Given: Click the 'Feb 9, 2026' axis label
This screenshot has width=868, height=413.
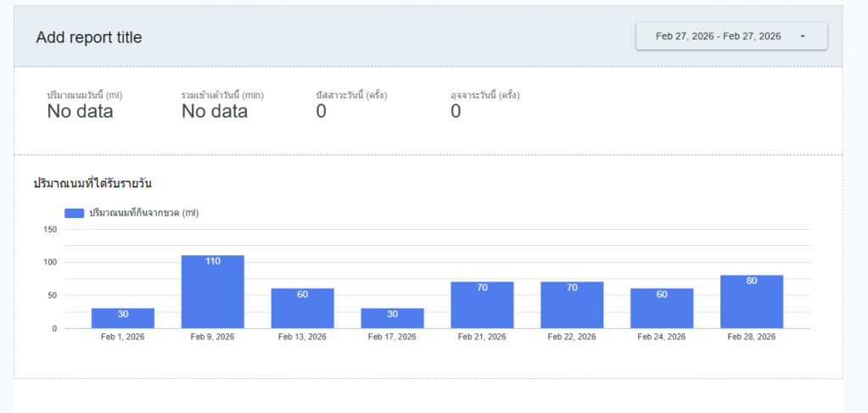Looking at the screenshot, I should [213, 337].
